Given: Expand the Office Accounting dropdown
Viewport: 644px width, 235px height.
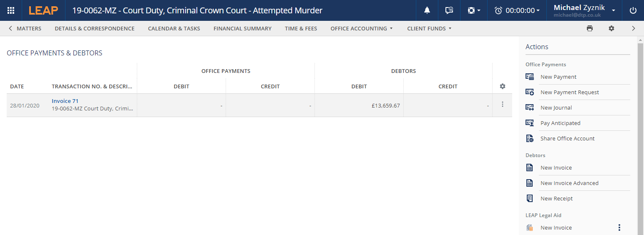Looking at the screenshot, I should coord(362,28).
